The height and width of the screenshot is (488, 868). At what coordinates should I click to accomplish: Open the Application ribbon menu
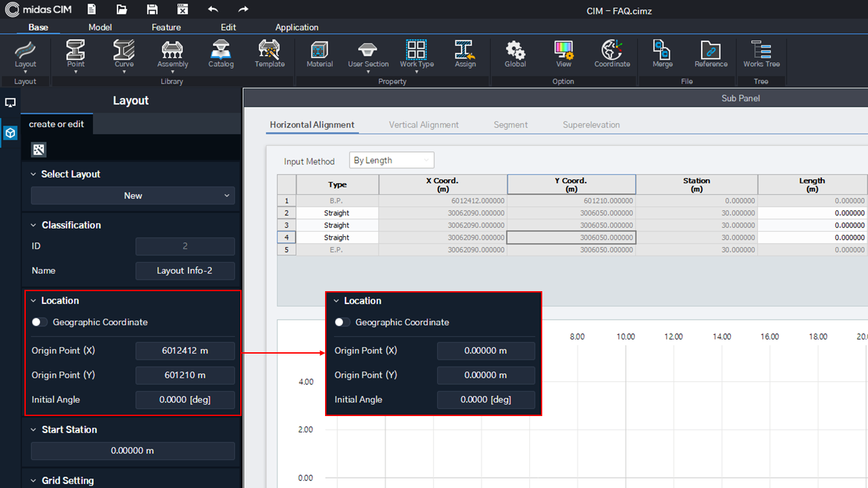point(297,27)
